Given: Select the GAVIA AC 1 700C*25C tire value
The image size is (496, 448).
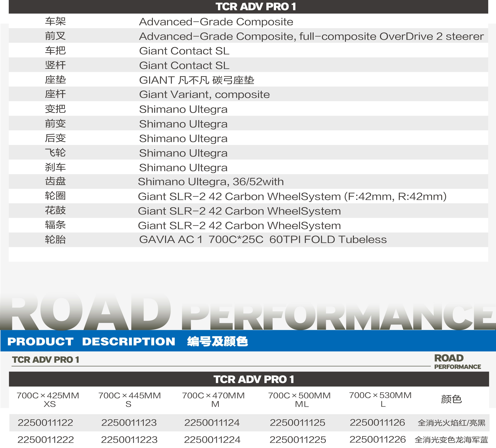Looking at the screenshot, I should [x=263, y=239].
